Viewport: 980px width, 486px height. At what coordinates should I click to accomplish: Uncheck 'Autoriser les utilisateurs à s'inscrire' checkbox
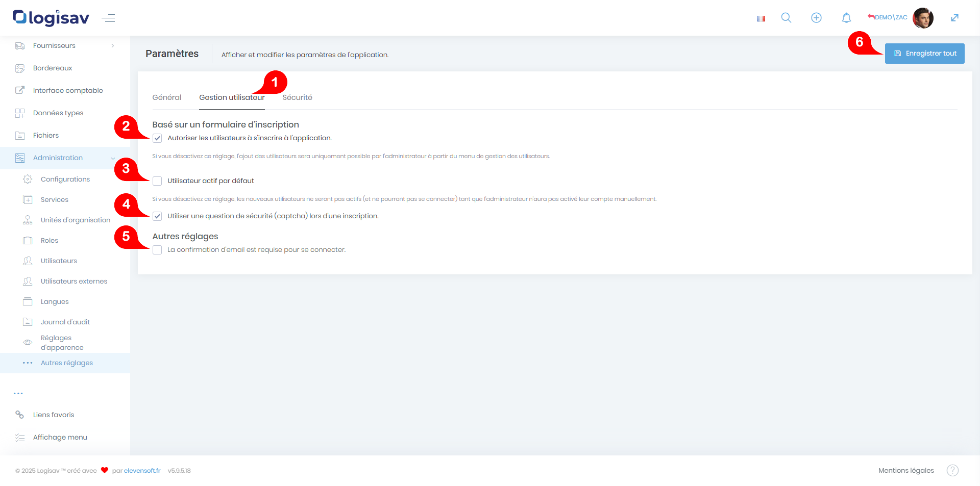point(157,138)
